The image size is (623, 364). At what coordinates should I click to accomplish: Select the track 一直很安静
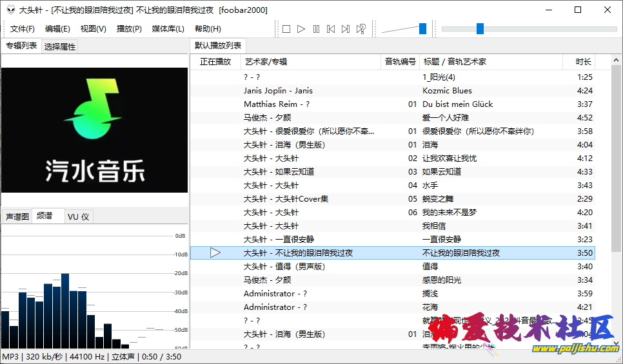393,239
